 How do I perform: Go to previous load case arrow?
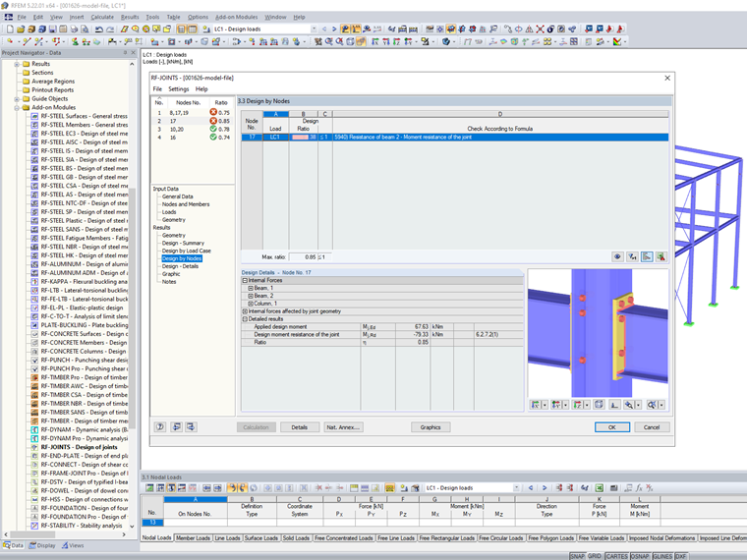pos(324,29)
